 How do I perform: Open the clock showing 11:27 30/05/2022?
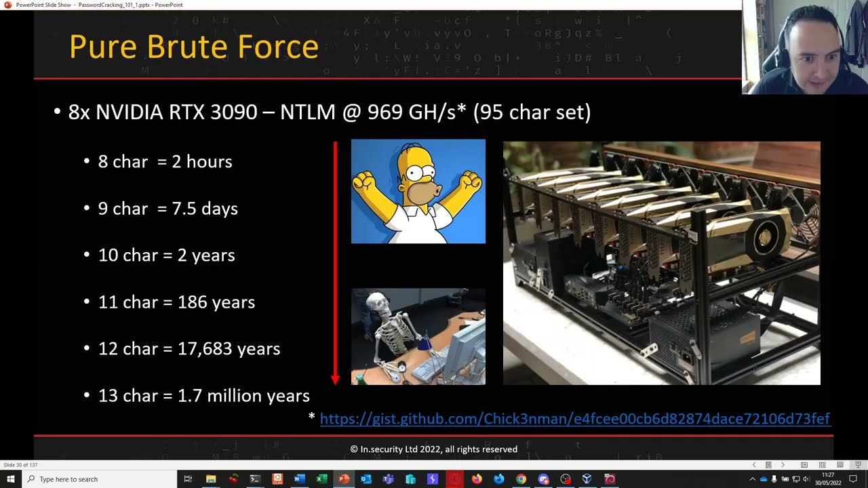point(828,479)
